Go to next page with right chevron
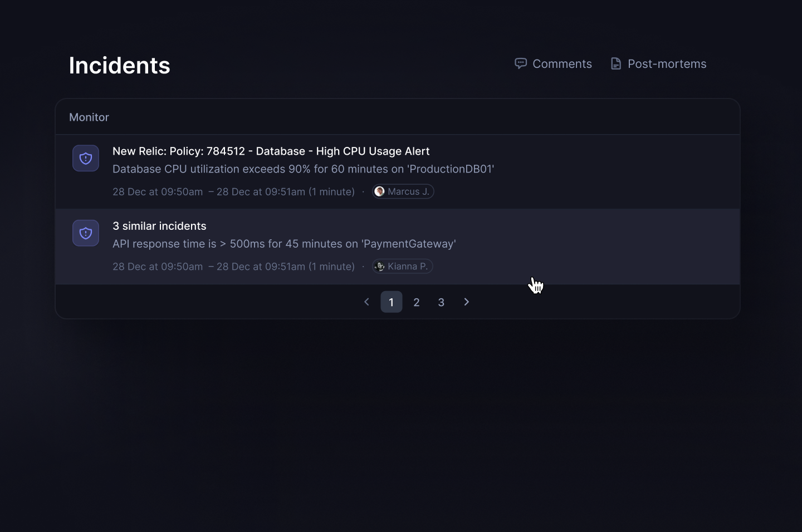This screenshot has width=802, height=532. (x=466, y=302)
